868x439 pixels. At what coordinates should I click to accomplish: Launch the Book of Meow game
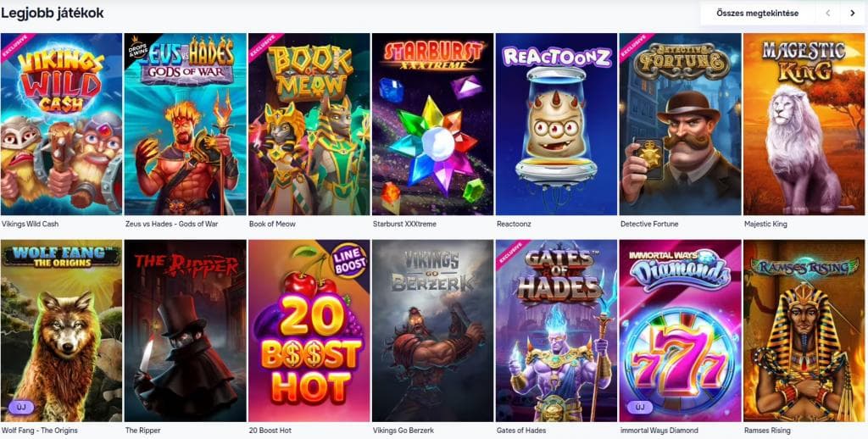point(309,124)
